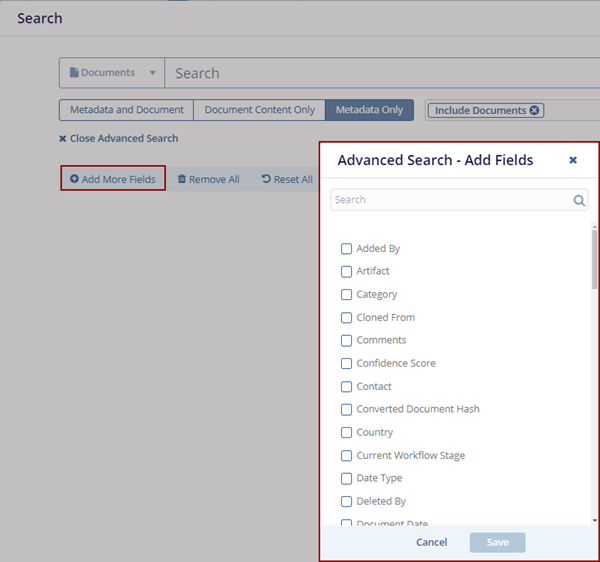Enable the Artifact field checkbox
The height and width of the screenshot is (562, 600).
pos(346,271)
